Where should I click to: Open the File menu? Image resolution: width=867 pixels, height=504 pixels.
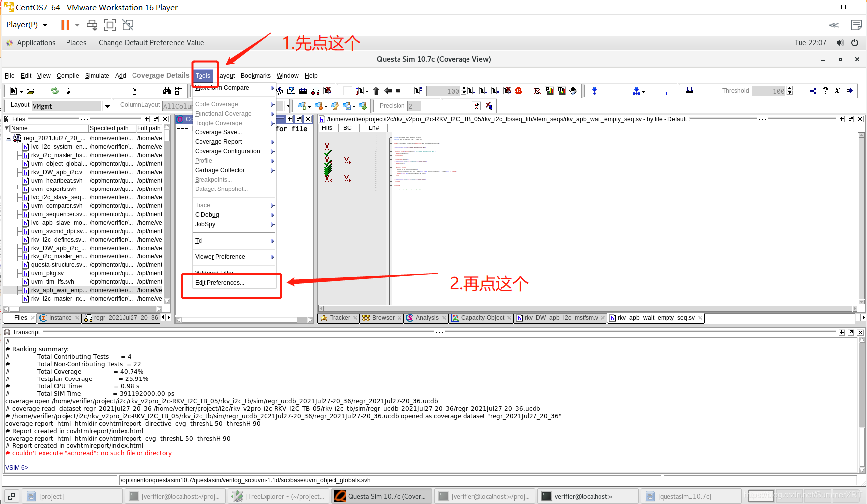click(x=9, y=76)
